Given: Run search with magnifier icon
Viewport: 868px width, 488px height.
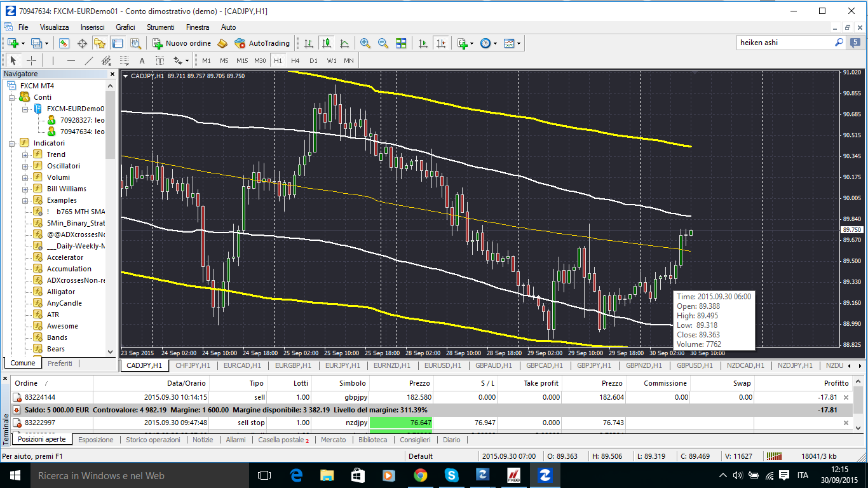Looking at the screenshot, I should (x=839, y=43).
